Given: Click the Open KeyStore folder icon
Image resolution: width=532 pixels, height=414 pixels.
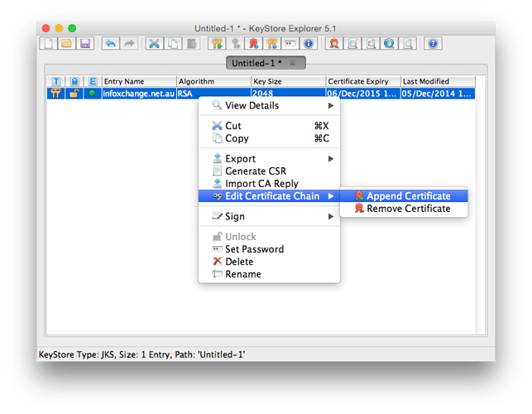Looking at the screenshot, I should coord(66,44).
